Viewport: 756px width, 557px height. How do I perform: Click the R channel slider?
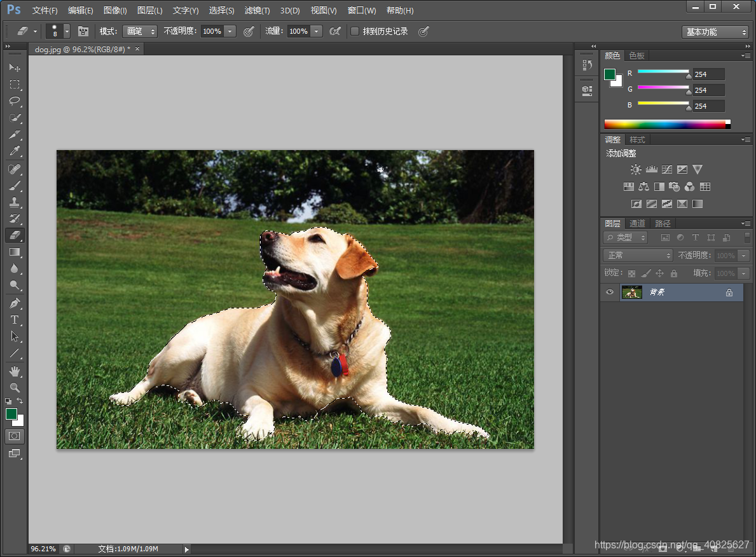tap(663, 71)
